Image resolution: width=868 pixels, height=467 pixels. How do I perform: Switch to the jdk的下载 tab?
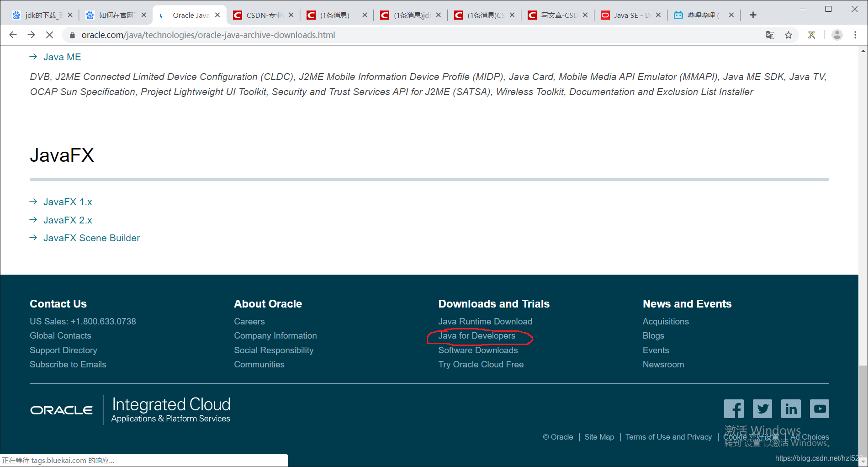point(41,15)
